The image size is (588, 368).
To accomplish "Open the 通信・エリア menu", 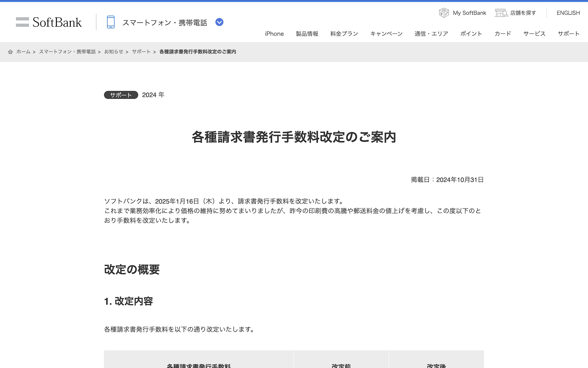I will (431, 34).
